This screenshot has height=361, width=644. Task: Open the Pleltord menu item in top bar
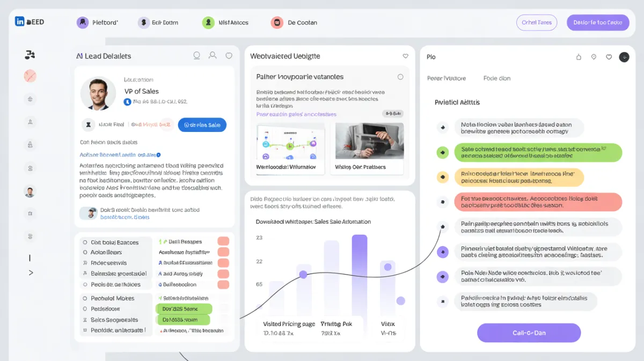coord(98,23)
